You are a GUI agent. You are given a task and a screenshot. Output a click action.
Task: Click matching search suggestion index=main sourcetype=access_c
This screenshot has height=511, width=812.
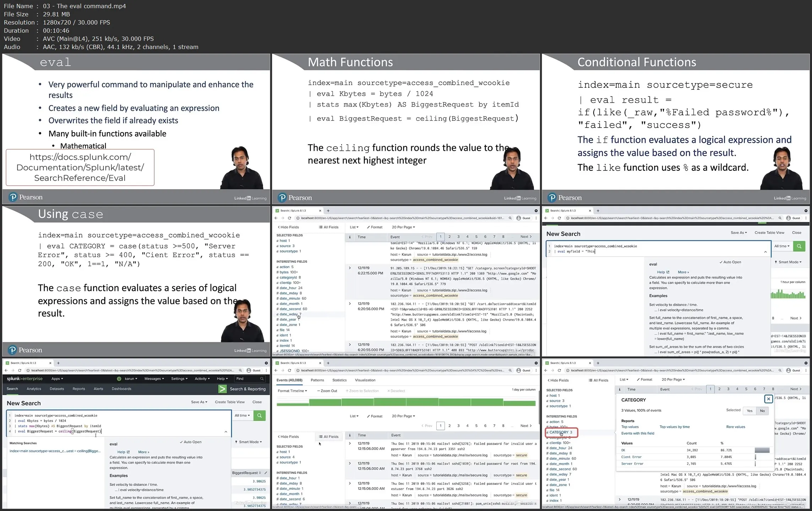coord(55,451)
